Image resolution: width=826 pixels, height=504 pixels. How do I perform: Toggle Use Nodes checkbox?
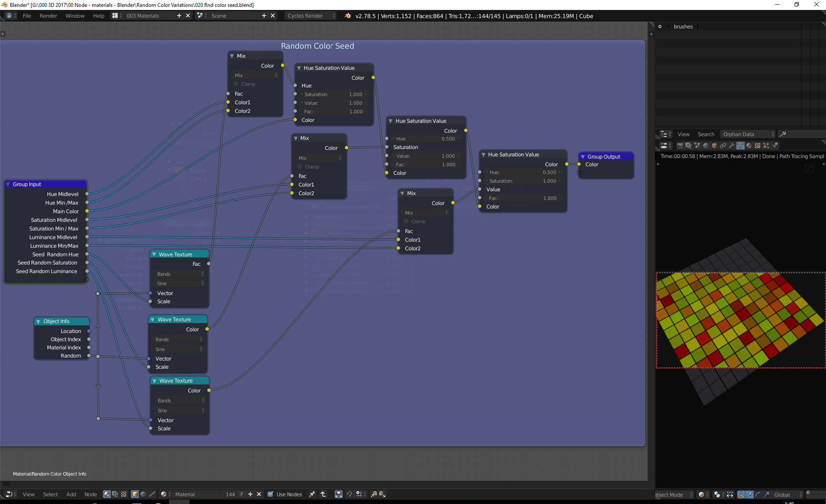click(270, 494)
